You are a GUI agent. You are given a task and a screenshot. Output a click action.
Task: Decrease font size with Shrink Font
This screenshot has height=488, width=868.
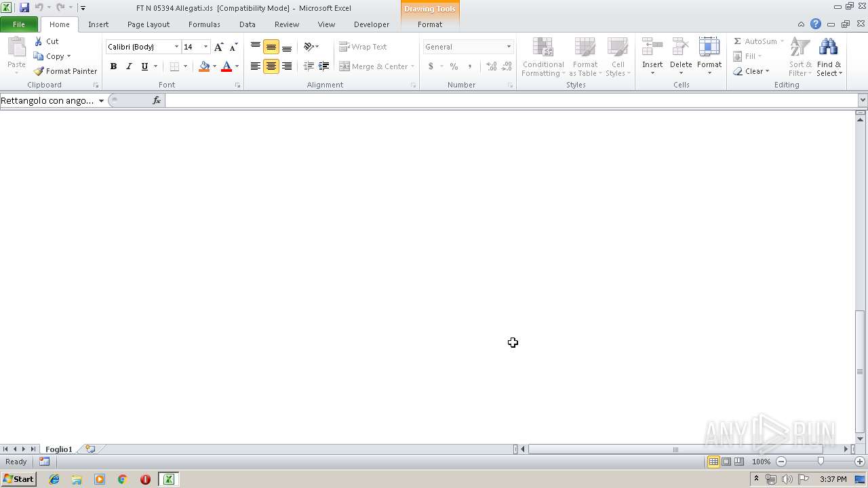(x=233, y=47)
